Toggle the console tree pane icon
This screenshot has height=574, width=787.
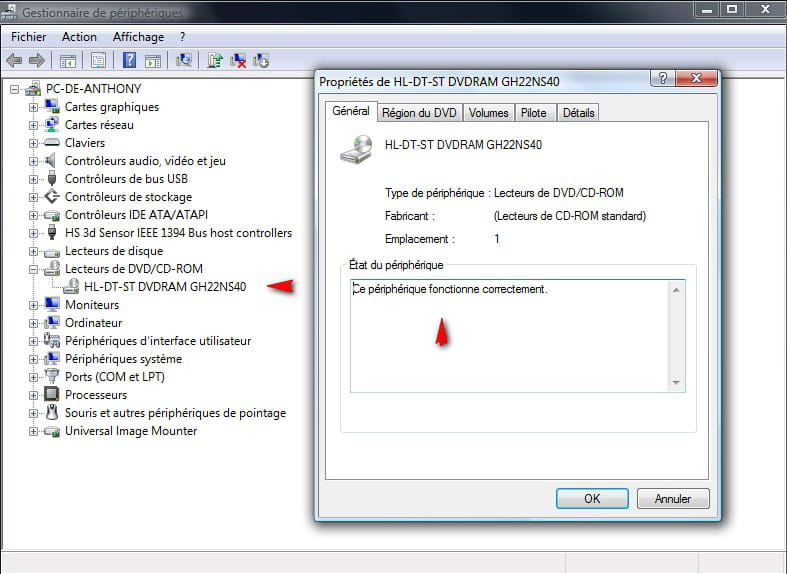68,61
